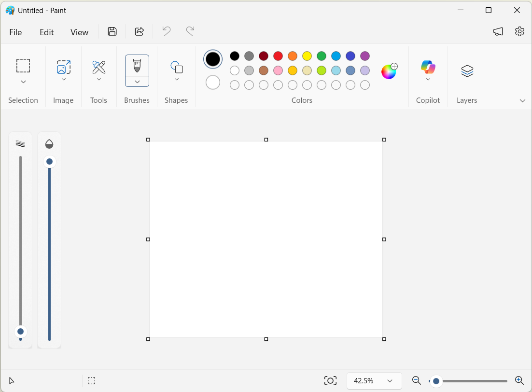Click the Brushes group label
This screenshot has height=392, width=532.
coord(137,100)
